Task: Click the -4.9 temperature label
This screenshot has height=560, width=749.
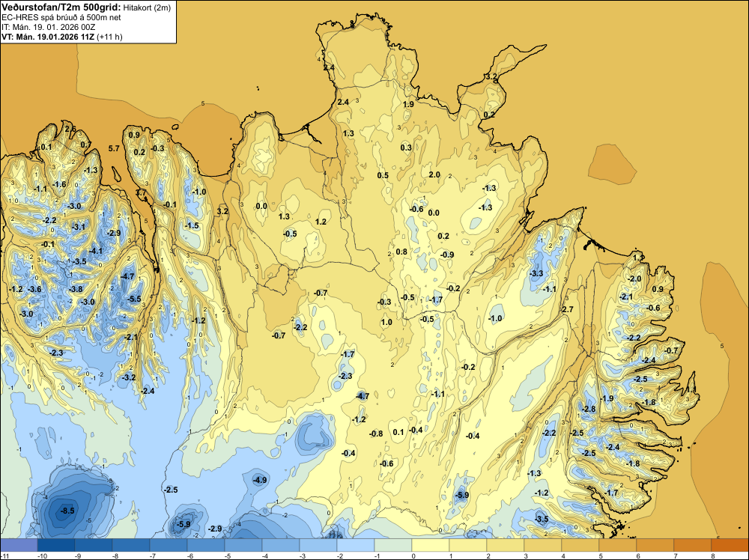Action: (x=261, y=480)
